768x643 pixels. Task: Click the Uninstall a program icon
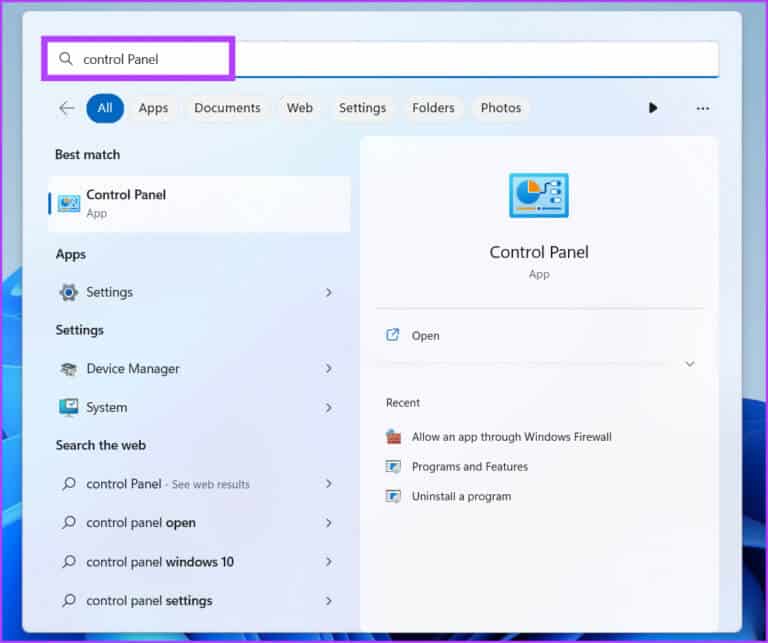click(393, 496)
